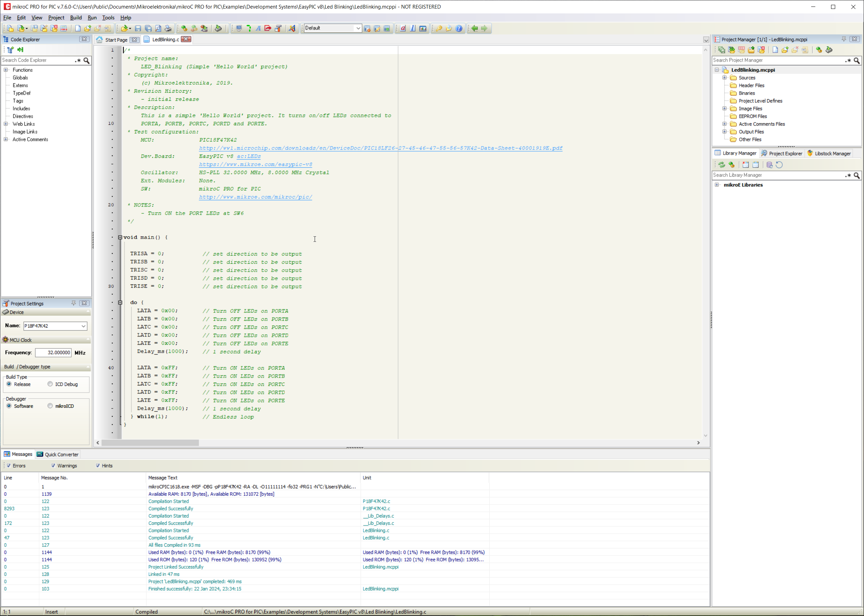Open the mikroe.com/mikroc/pic link in code
This screenshot has height=616, width=864.
pos(255,197)
